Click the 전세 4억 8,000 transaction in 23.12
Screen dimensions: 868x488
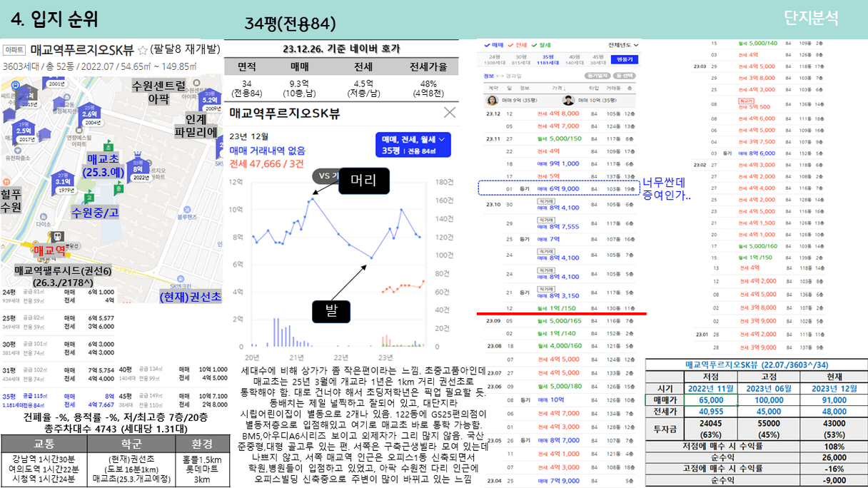pyautogui.click(x=560, y=113)
